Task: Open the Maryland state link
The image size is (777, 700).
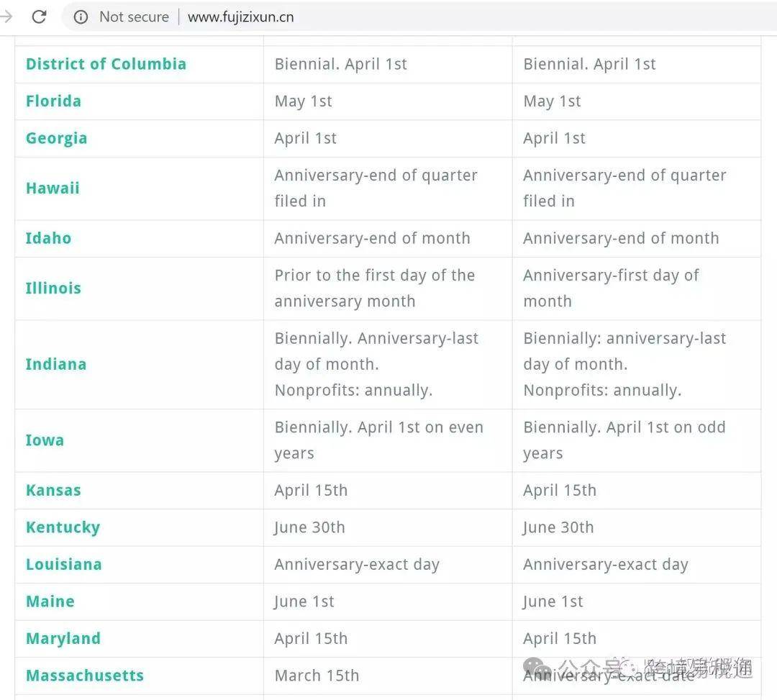Action: [63, 639]
